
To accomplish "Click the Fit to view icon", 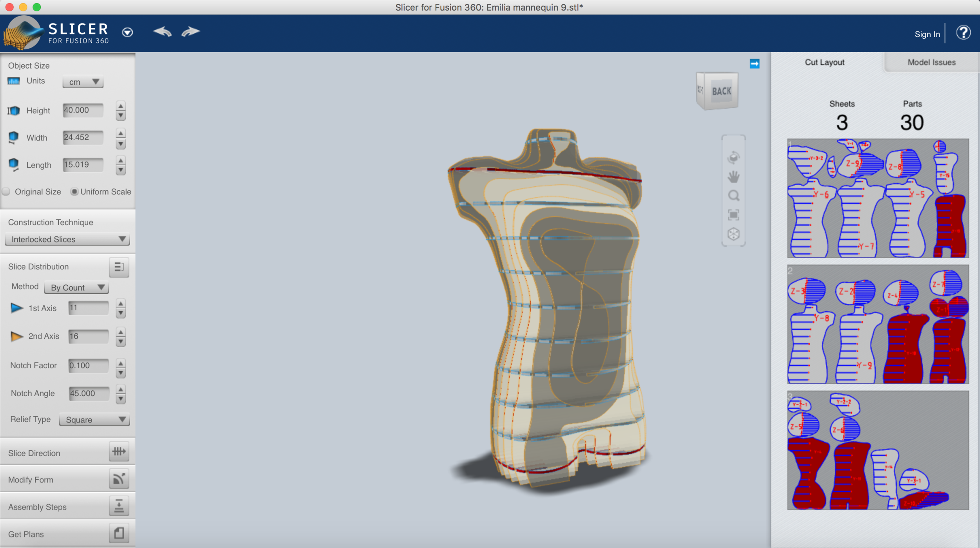I will 733,215.
